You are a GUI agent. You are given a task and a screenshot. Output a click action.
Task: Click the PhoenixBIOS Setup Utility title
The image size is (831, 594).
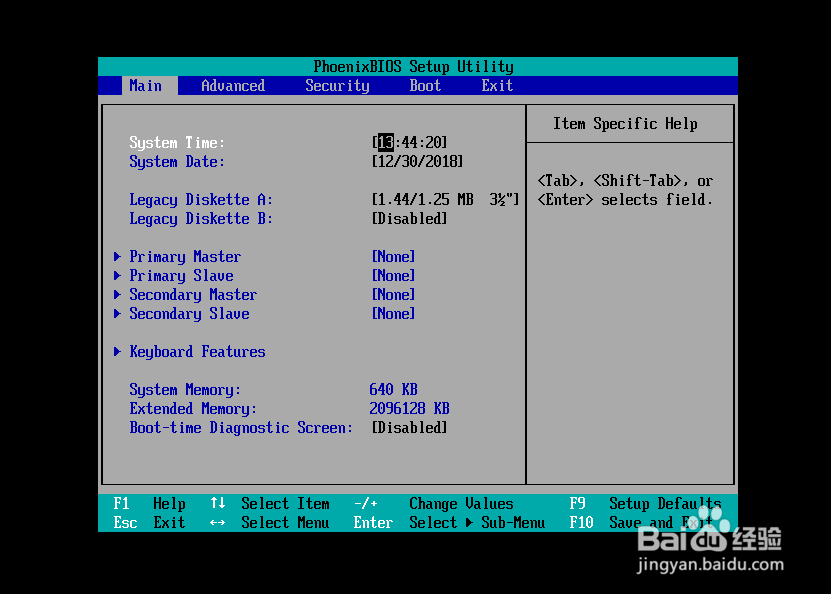pyautogui.click(x=413, y=67)
